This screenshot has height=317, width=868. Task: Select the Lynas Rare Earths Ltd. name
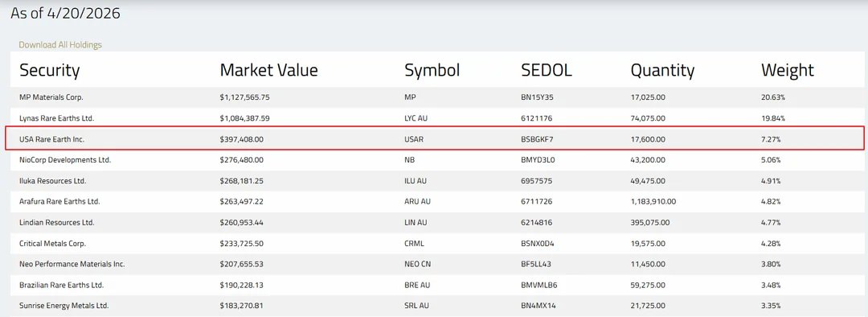pos(57,118)
